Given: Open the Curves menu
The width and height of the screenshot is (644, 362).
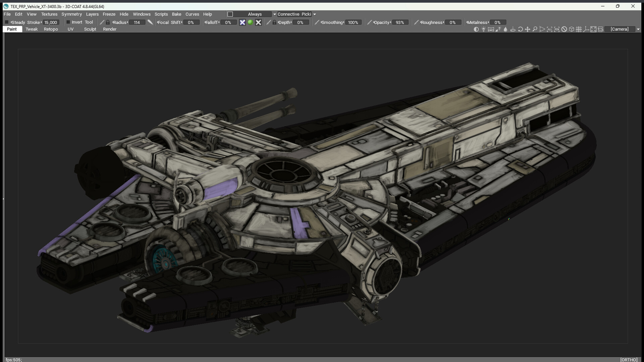Looking at the screenshot, I should 193,14.
